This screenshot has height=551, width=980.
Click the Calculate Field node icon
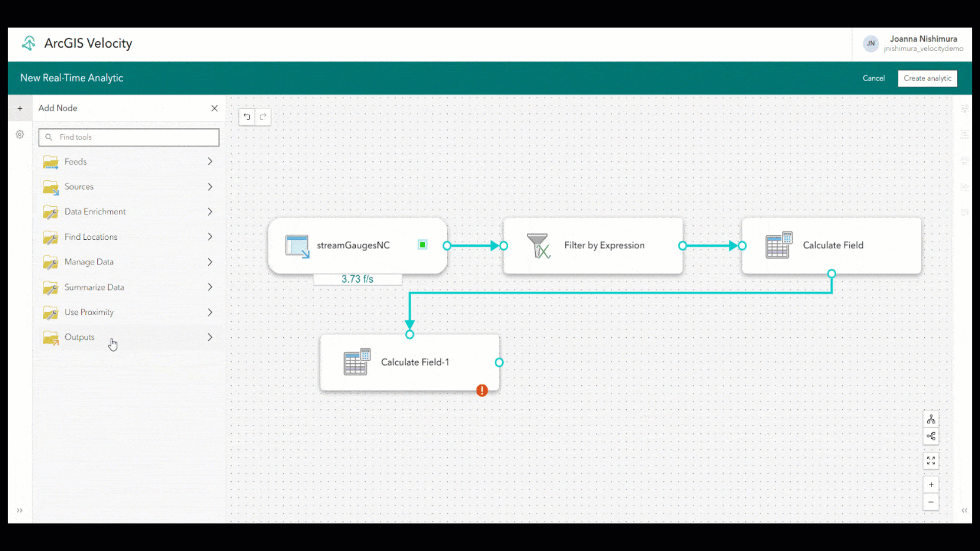[x=778, y=244]
